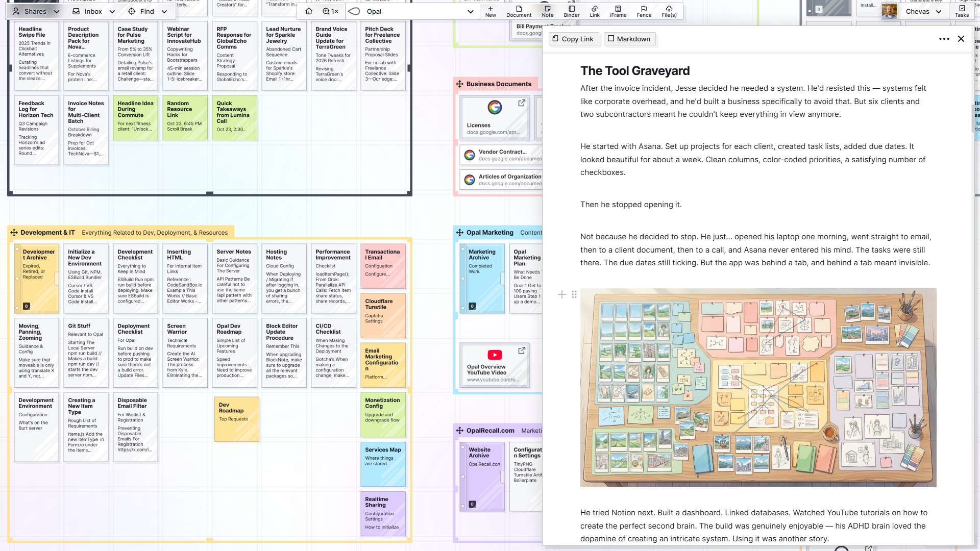Expand the Inbox dropdown
This screenshot has height=551, width=980.
(112, 11)
